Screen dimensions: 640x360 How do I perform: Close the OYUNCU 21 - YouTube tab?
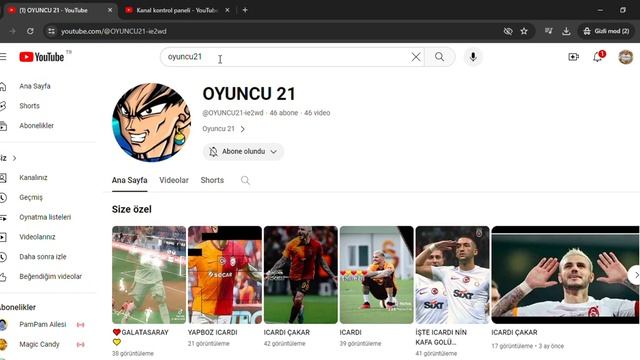point(110,10)
